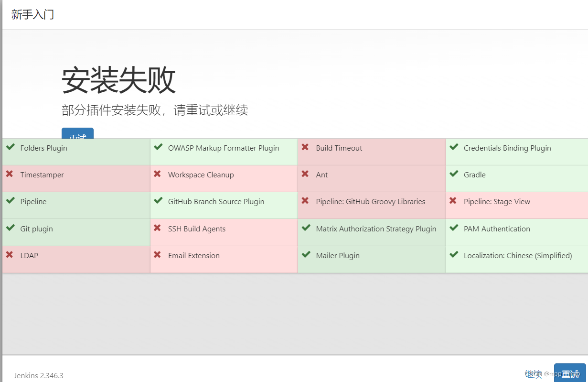This screenshot has height=382, width=588.
Task: Click the red X beside Timestamper
Action: 10,174
